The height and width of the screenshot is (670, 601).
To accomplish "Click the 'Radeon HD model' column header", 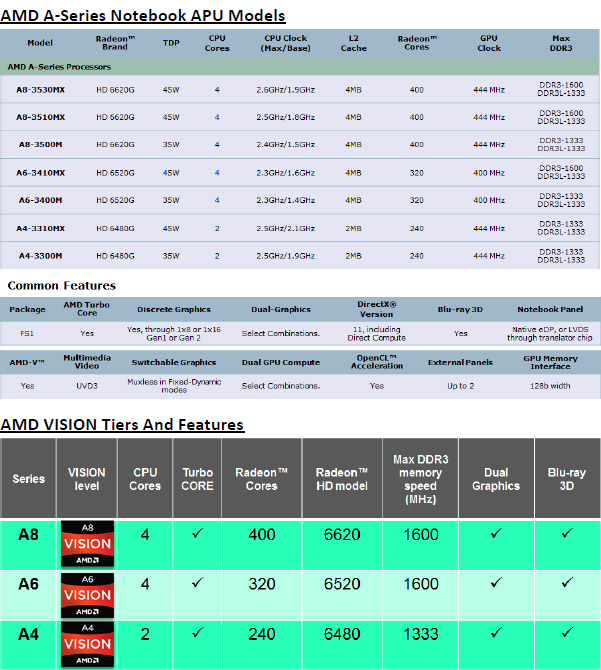I will click(342, 479).
